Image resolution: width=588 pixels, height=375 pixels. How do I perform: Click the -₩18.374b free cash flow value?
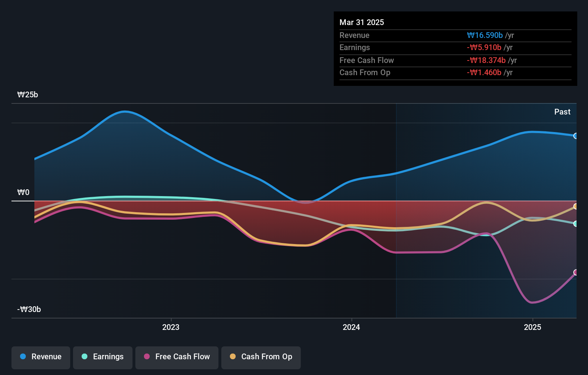486,60
